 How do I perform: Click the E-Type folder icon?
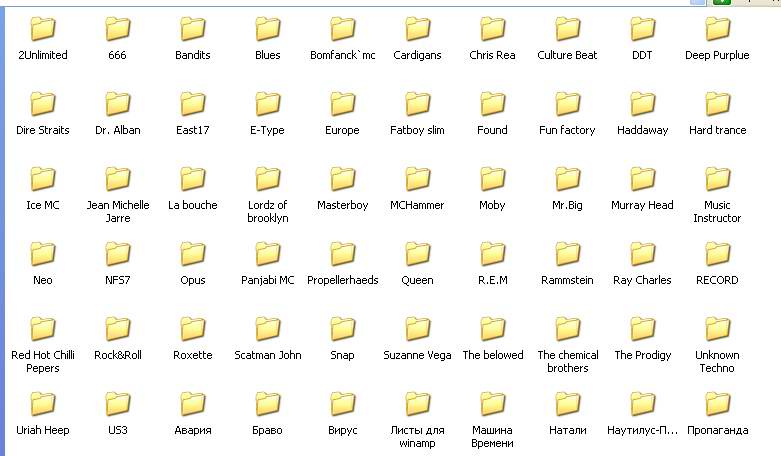268,104
